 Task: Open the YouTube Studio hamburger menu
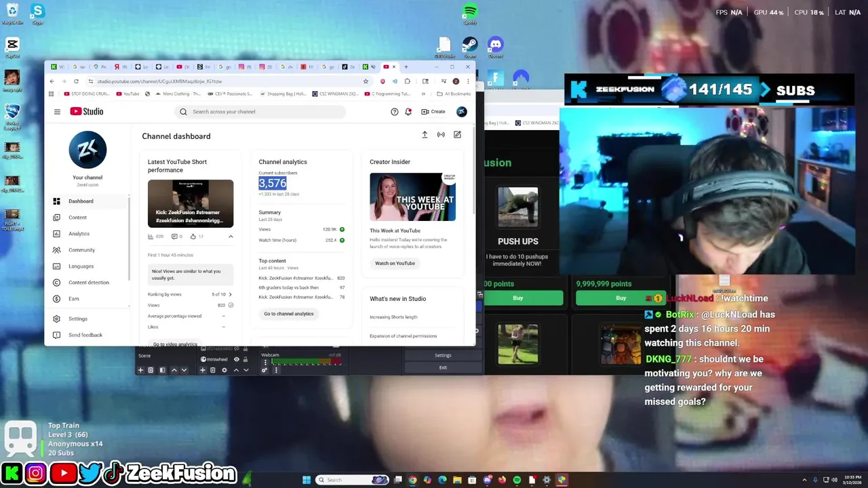(x=57, y=112)
